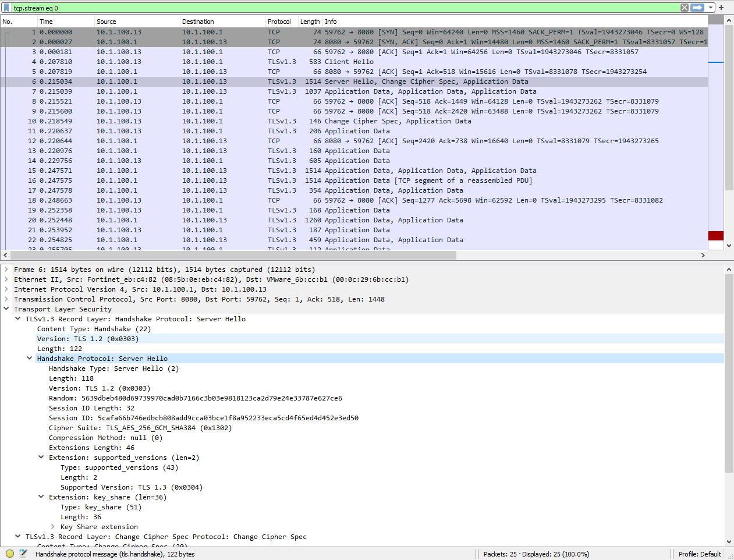Select packet 10 Change Cipher Spec row
This screenshot has width=734, height=560.
point(233,120)
